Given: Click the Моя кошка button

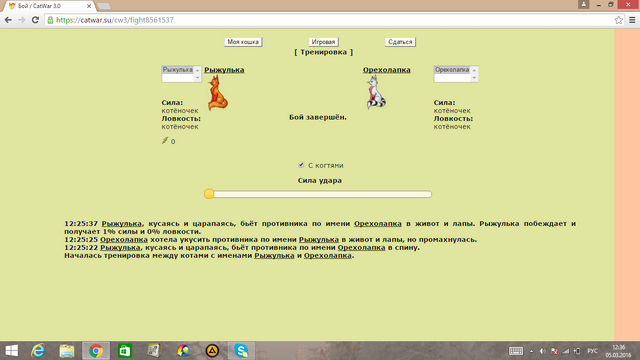Looking at the screenshot, I should (x=243, y=42).
